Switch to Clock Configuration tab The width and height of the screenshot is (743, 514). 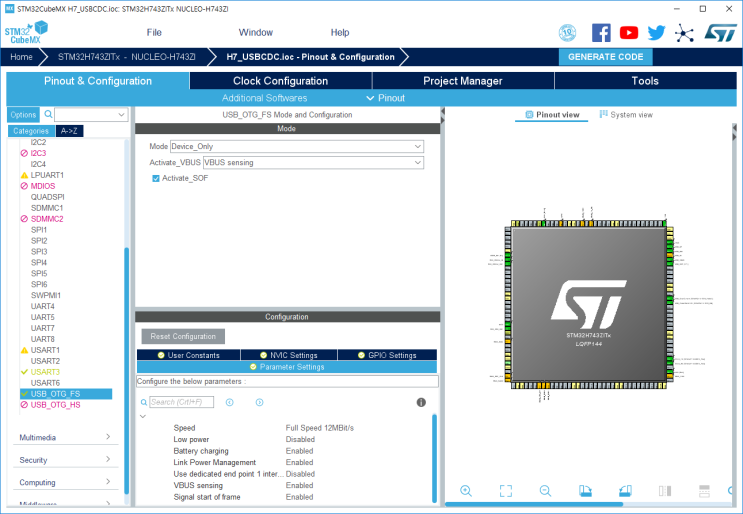coord(281,81)
